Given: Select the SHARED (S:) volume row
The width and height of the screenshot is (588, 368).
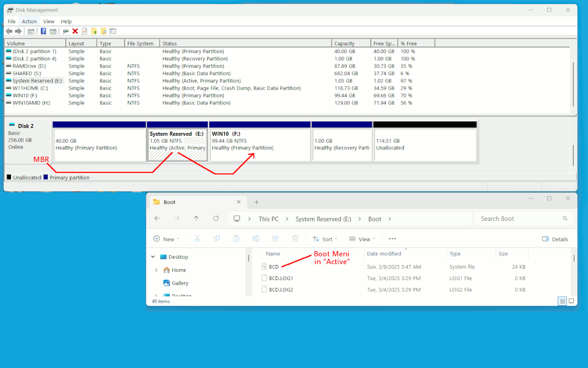Looking at the screenshot, I should click(287, 73).
